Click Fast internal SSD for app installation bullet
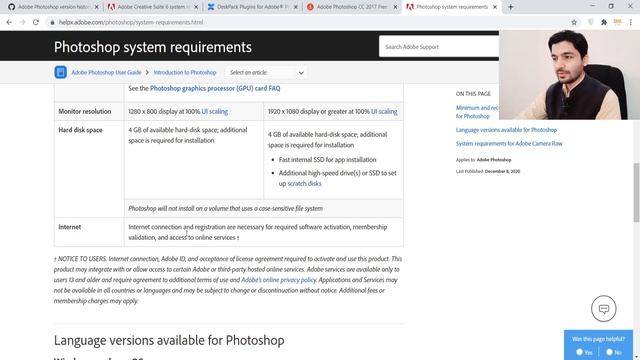 click(327, 160)
